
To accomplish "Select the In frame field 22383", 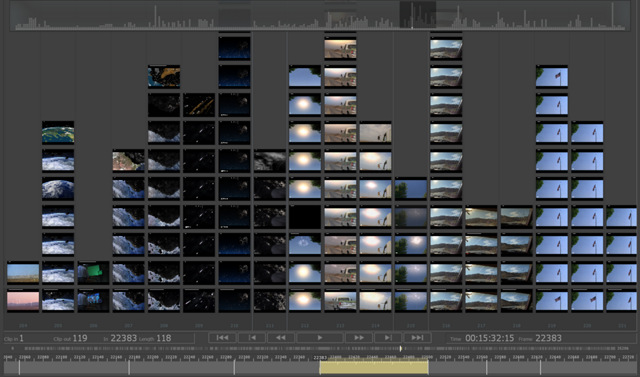I will click(x=124, y=338).
